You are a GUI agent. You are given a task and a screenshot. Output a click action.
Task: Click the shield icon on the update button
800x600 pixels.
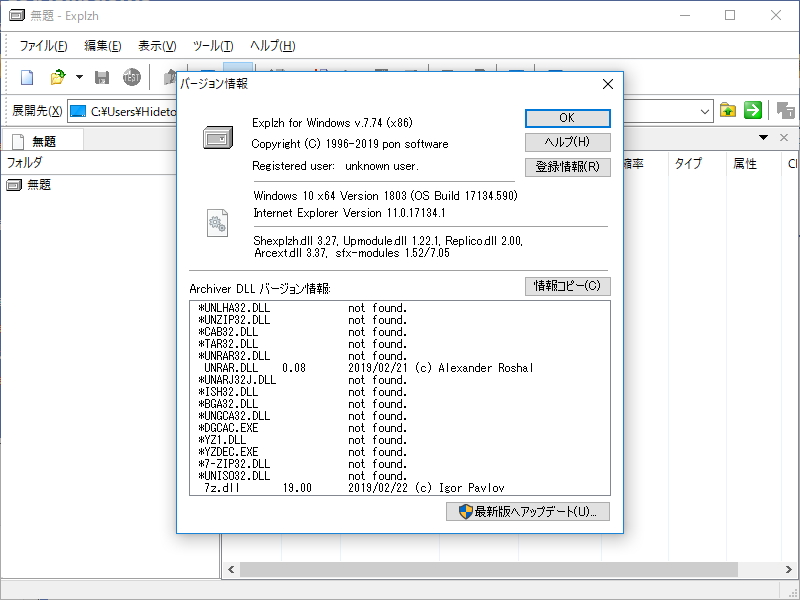click(464, 512)
